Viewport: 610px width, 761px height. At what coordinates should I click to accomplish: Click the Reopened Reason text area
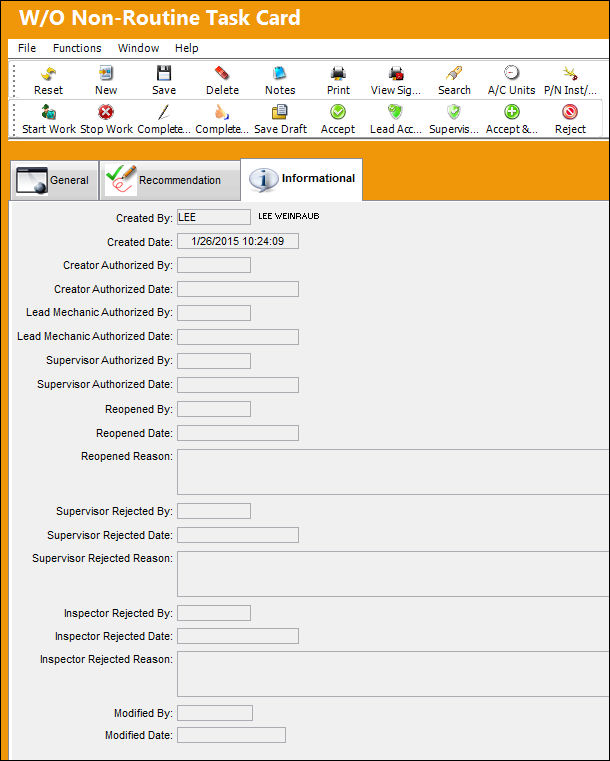pyautogui.click(x=393, y=472)
